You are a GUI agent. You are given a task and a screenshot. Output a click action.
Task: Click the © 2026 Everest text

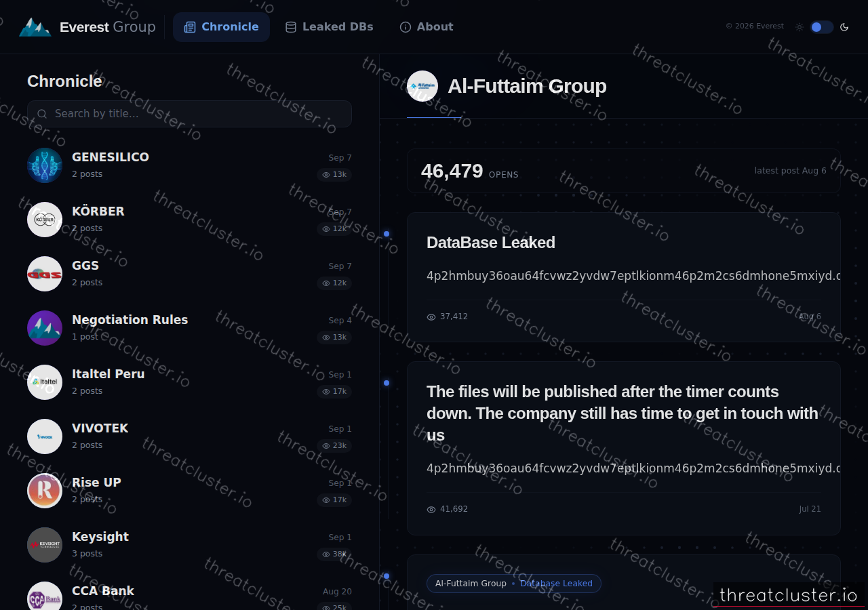tap(755, 26)
